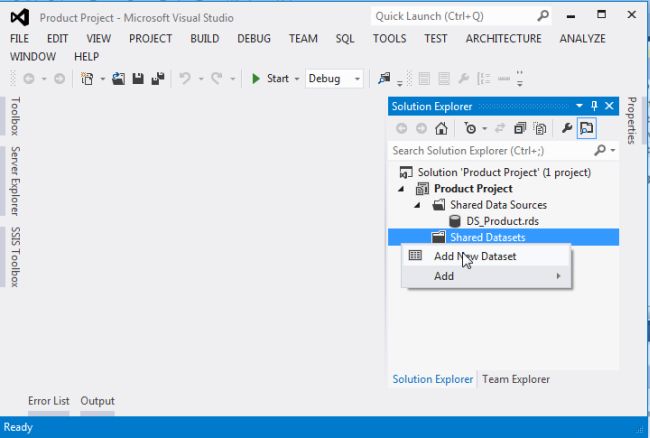Screen dimensions: 650x438
Task: Click the Visual Studio logo icon
Action: pyautogui.click(x=19, y=17)
